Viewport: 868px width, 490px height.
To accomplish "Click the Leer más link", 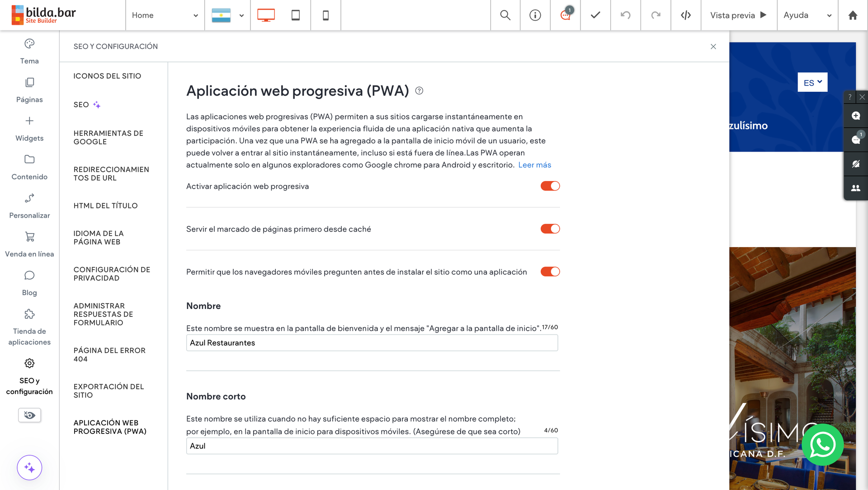I will 534,165.
